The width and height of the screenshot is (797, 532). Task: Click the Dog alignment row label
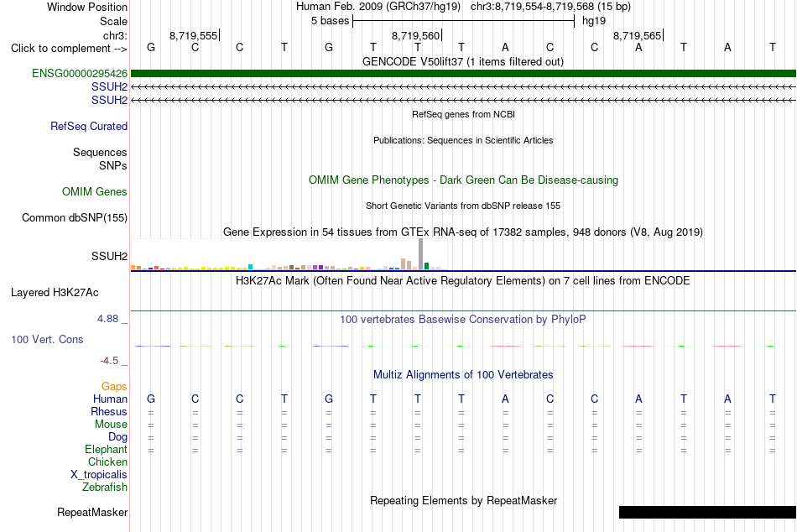[118, 437]
